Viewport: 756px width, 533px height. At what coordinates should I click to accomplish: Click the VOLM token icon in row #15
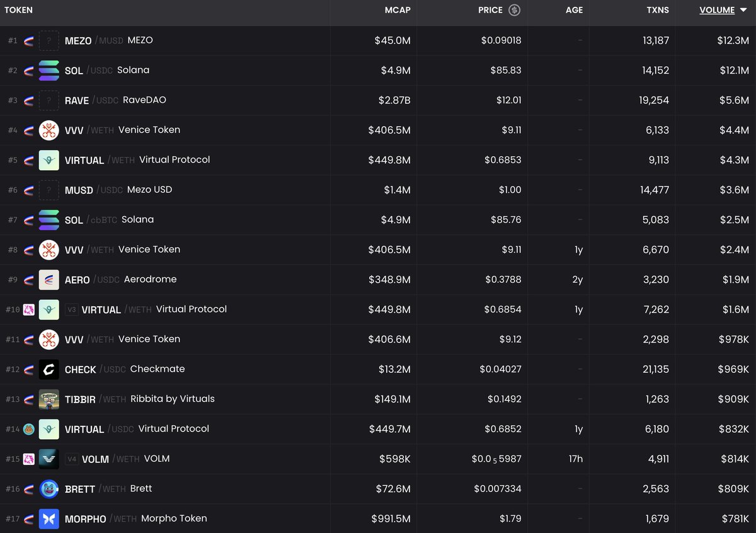coord(49,459)
